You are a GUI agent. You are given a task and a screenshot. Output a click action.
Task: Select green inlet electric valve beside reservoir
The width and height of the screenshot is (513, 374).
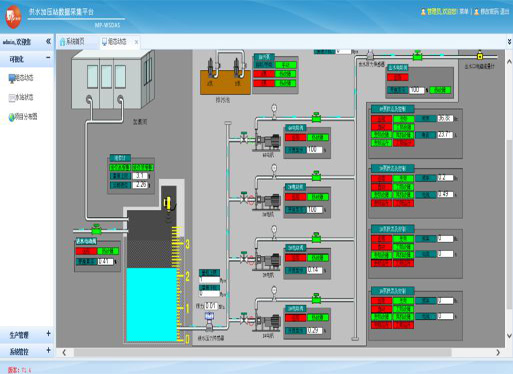tap(96, 229)
